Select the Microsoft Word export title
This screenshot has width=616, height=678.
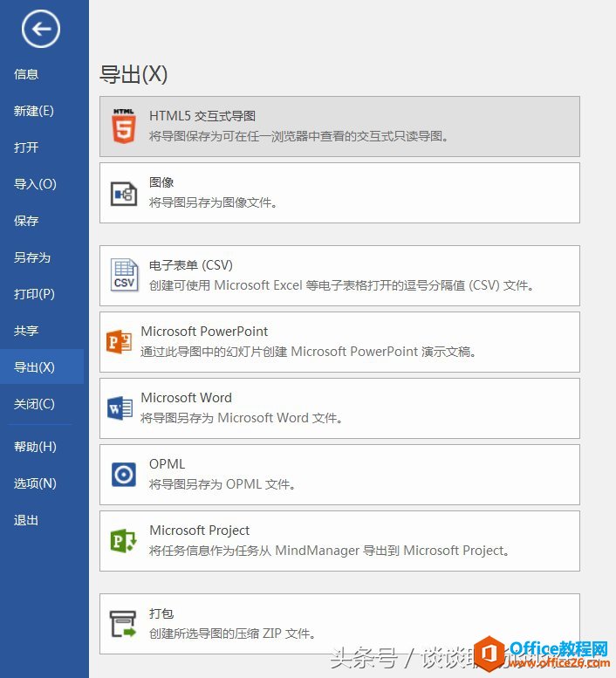click(187, 397)
